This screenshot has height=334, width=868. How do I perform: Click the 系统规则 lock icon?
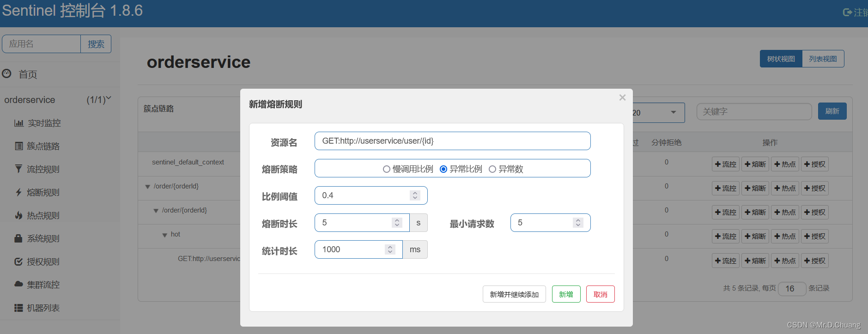coord(18,238)
